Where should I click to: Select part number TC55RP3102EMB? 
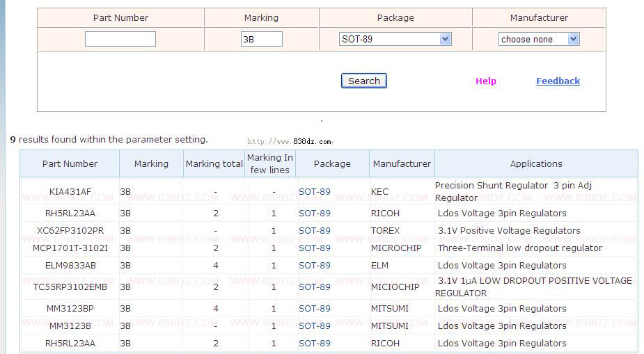tap(70, 287)
